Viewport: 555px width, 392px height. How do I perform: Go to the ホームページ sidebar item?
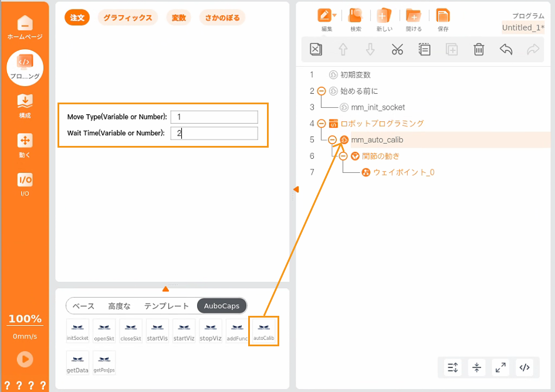[x=25, y=28]
